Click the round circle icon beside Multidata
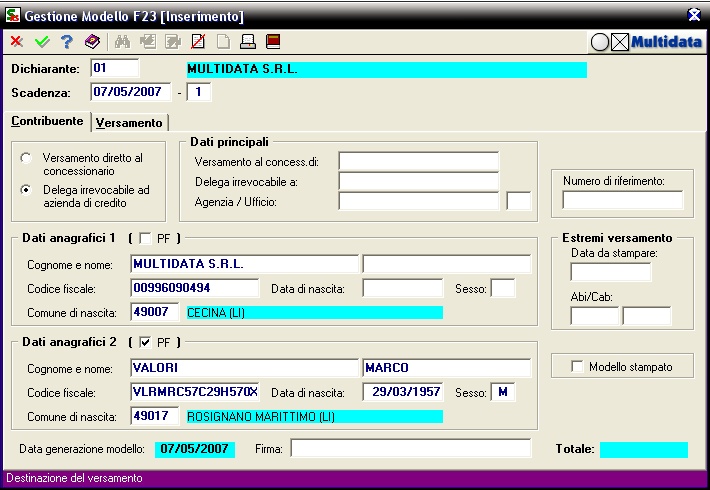 click(600, 43)
